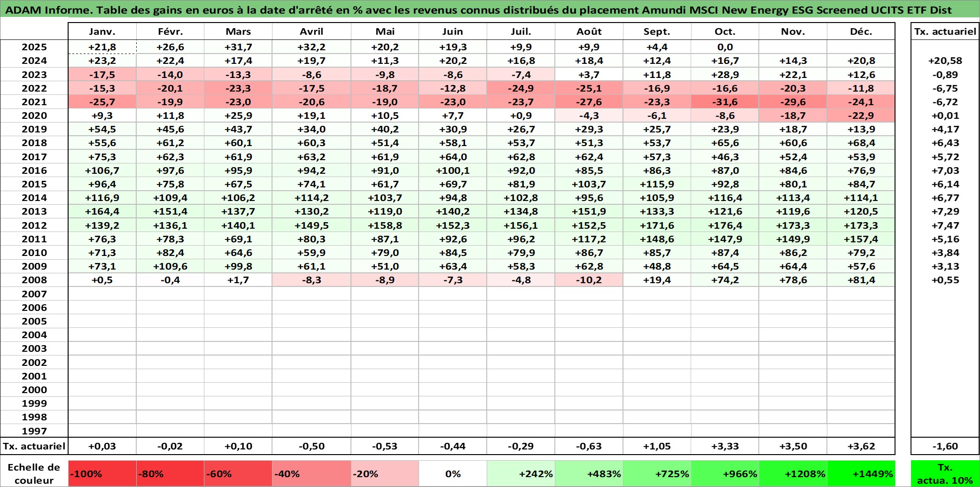Click the 2008 row label
This screenshot has height=487, width=980.
(34, 280)
